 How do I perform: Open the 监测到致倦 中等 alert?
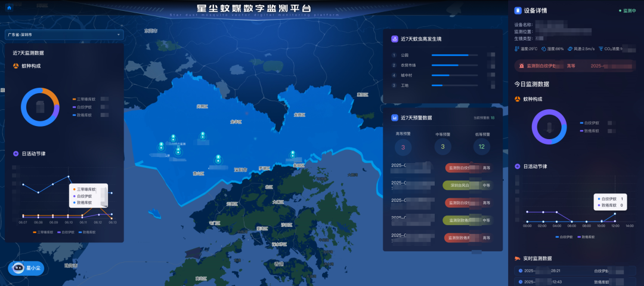click(x=468, y=220)
